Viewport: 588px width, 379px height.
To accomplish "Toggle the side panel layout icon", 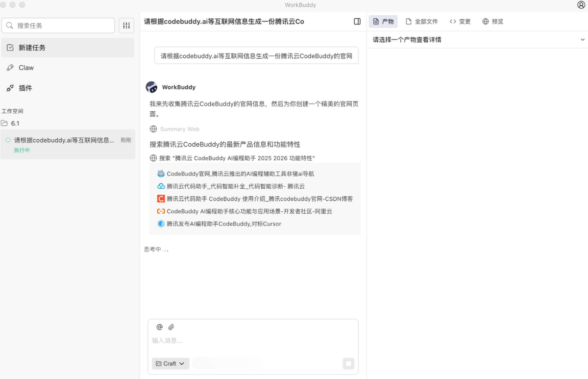I will click(357, 22).
